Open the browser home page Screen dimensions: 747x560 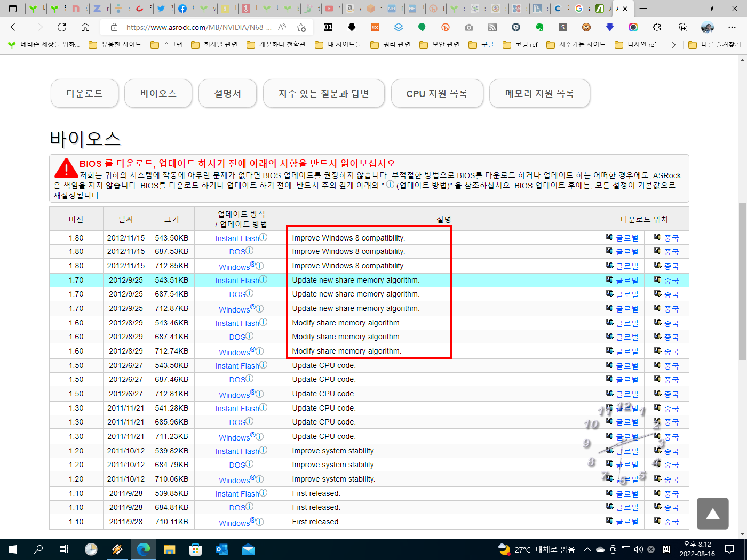(85, 27)
